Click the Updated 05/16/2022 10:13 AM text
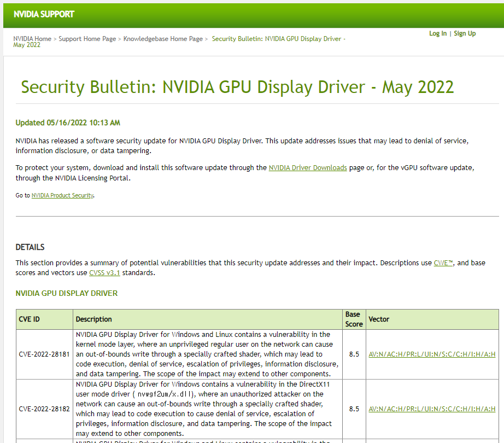This screenshot has width=504, height=443. click(68, 123)
